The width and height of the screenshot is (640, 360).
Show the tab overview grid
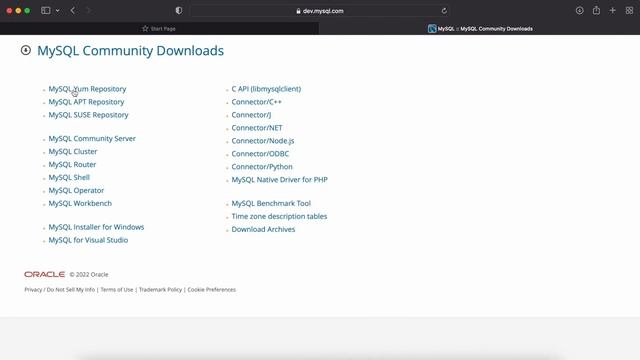[629, 11]
